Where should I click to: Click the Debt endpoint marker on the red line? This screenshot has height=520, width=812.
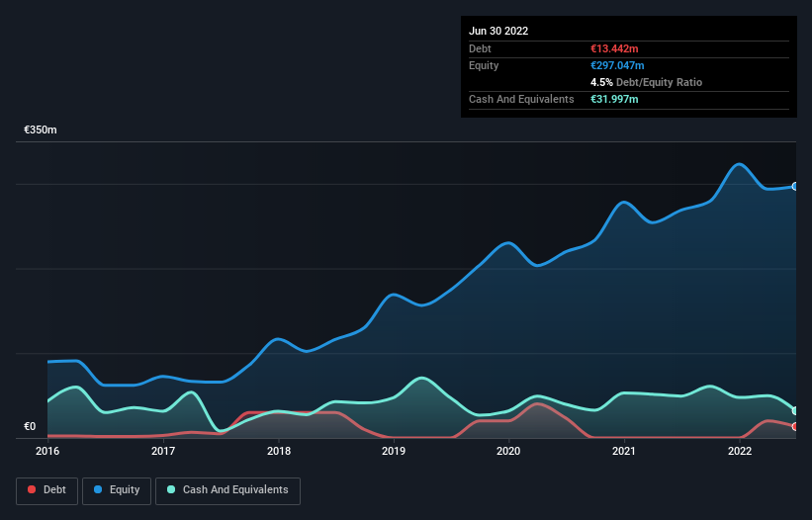[x=795, y=427]
